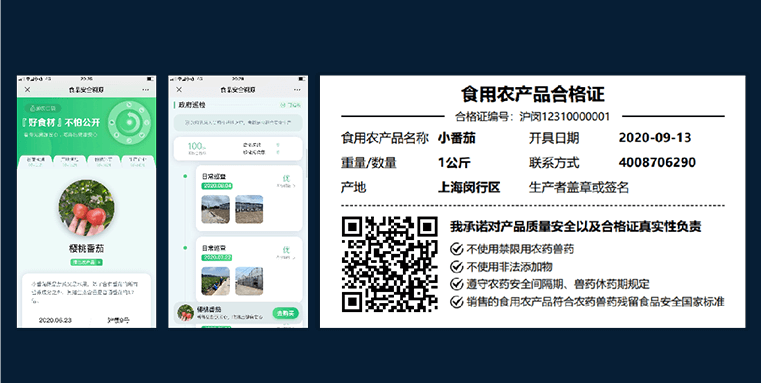Click the product name value 小番茄
The image size is (761, 383).
coord(457,138)
